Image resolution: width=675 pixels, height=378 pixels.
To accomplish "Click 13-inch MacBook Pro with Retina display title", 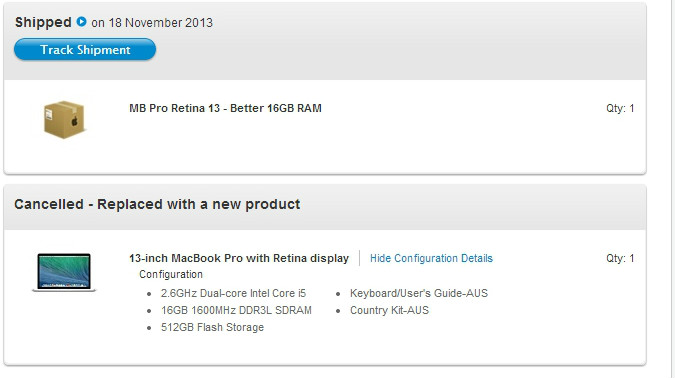I will pyautogui.click(x=239, y=258).
